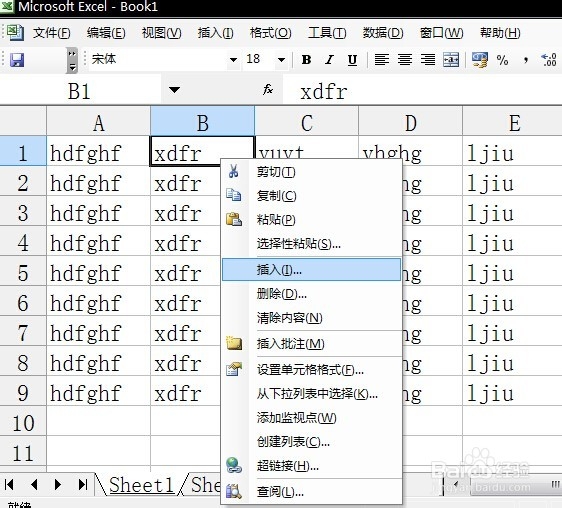Open the 插入(I) menu in menu bar
The height and width of the screenshot is (508, 562).
click(x=215, y=33)
